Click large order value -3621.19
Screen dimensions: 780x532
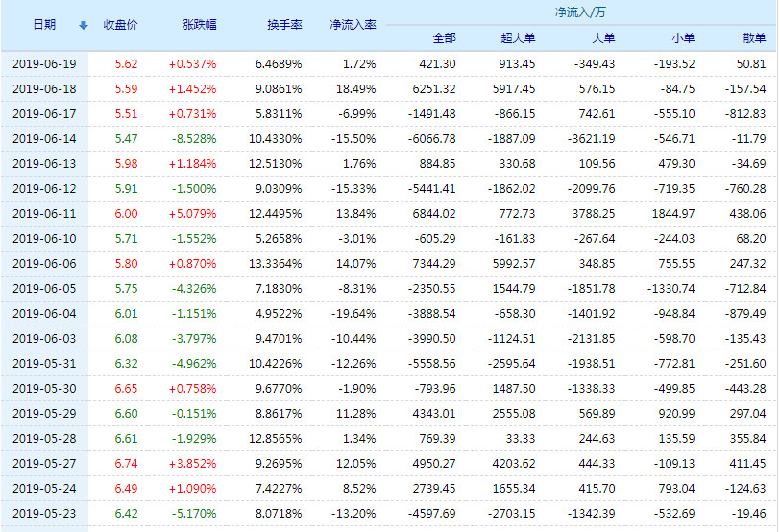[x=591, y=138]
